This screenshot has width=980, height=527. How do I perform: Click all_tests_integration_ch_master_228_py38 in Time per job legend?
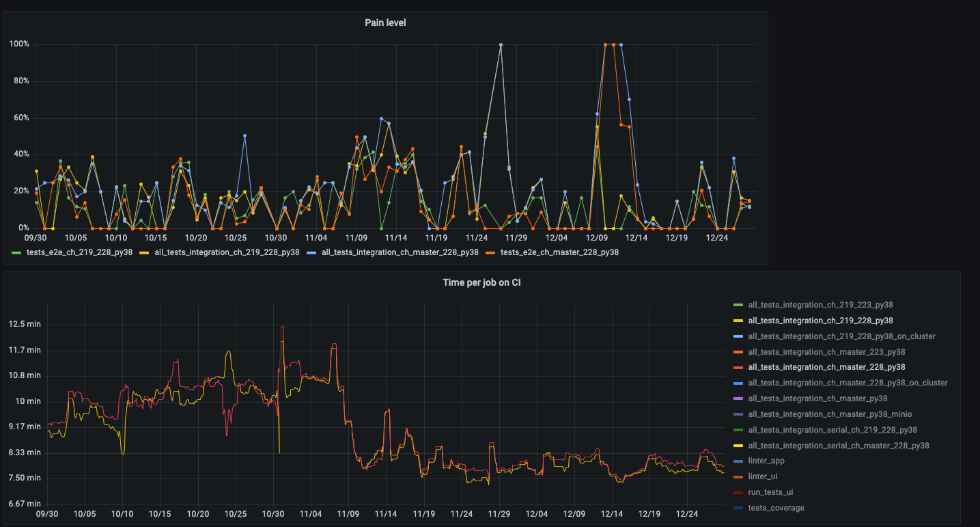pyautogui.click(x=826, y=368)
